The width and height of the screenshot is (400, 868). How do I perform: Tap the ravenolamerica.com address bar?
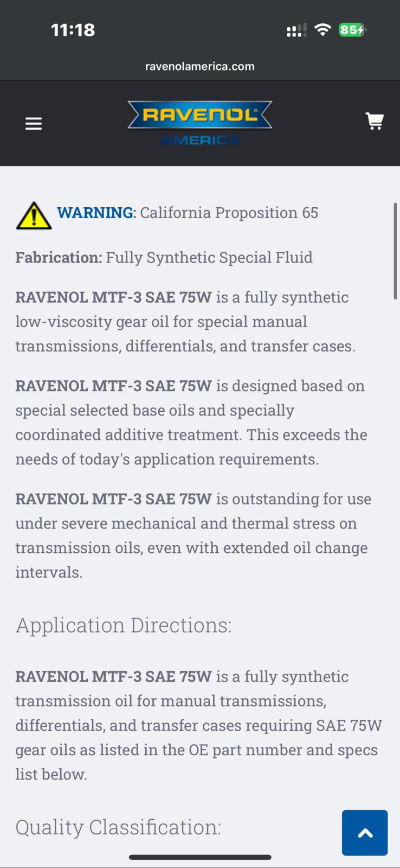coord(200,66)
